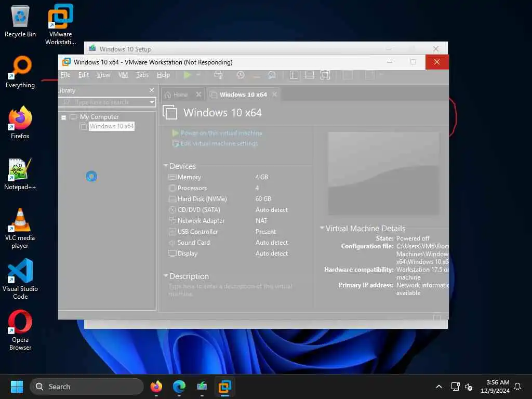Image resolution: width=532 pixels, height=399 pixels.
Task: Close the Windows 10 x64 tab
Action: (x=274, y=95)
